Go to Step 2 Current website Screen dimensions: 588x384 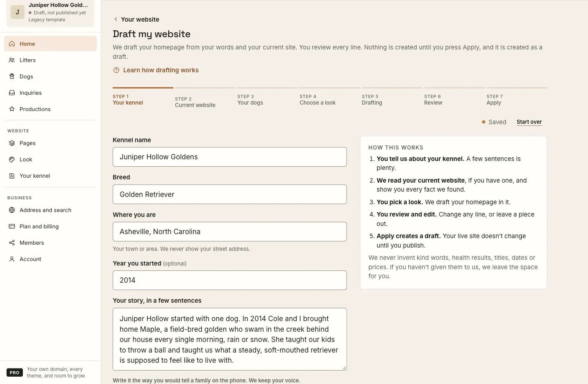(205, 98)
